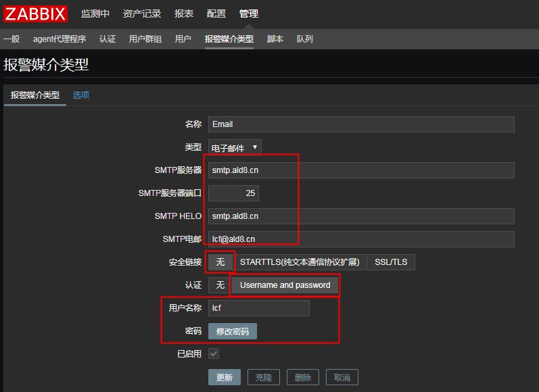Switch to the 选项 tab

(81, 95)
